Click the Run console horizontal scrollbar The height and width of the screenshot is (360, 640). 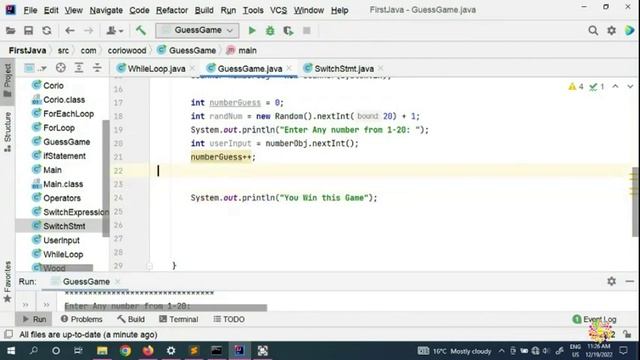pyautogui.click(x=165, y=307)
